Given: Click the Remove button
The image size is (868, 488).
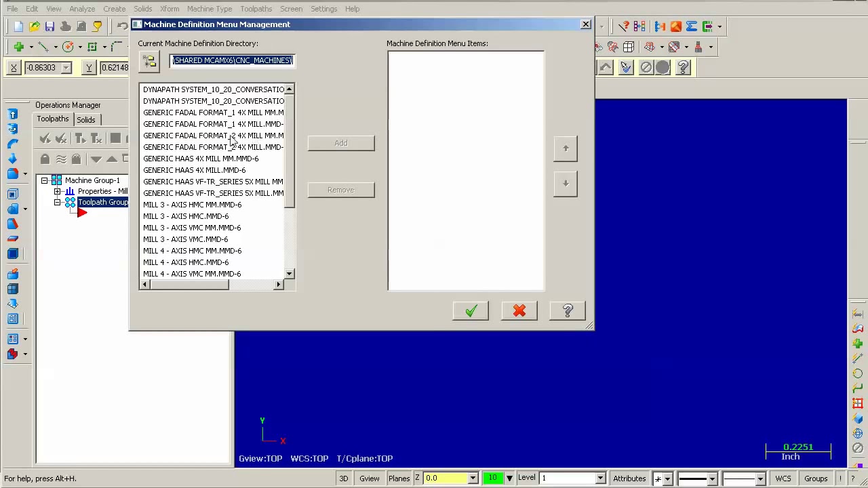Looking at the screenshot, I should 341,190.
